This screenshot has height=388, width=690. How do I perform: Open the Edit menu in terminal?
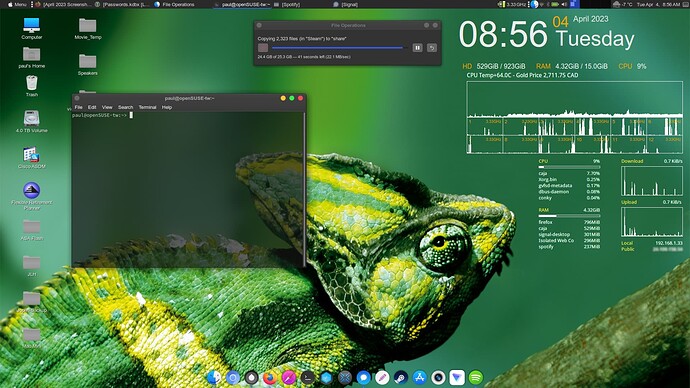(92, 107)
